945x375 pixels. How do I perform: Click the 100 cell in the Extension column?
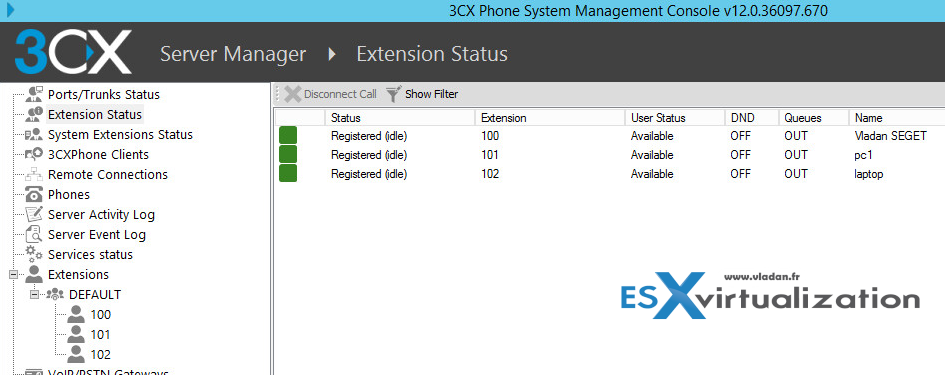pyautogui.click(x=490, y=136)
